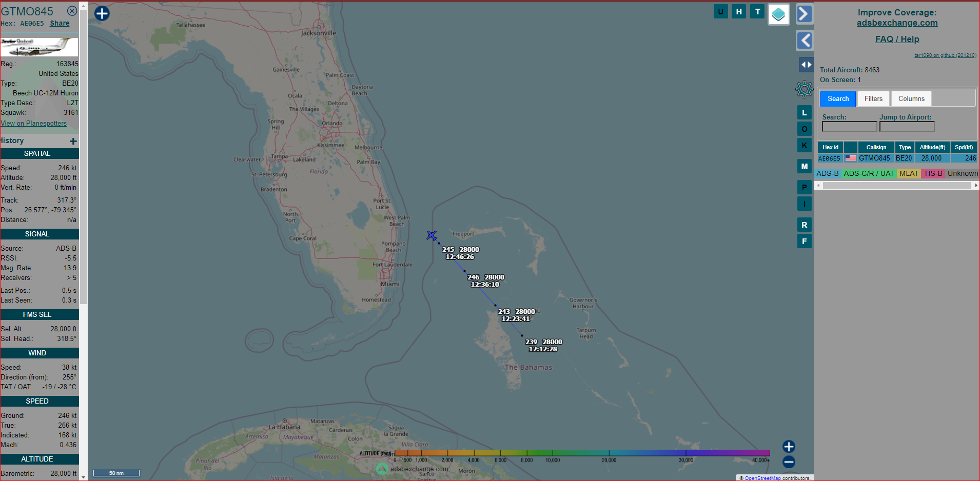Viewport: 980px width, 481px height.
Task: Click the ALTITUDE section header
Action: tap(40, 459)
